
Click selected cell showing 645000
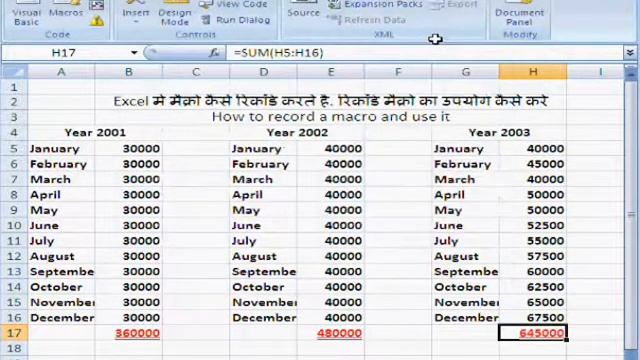533,333
